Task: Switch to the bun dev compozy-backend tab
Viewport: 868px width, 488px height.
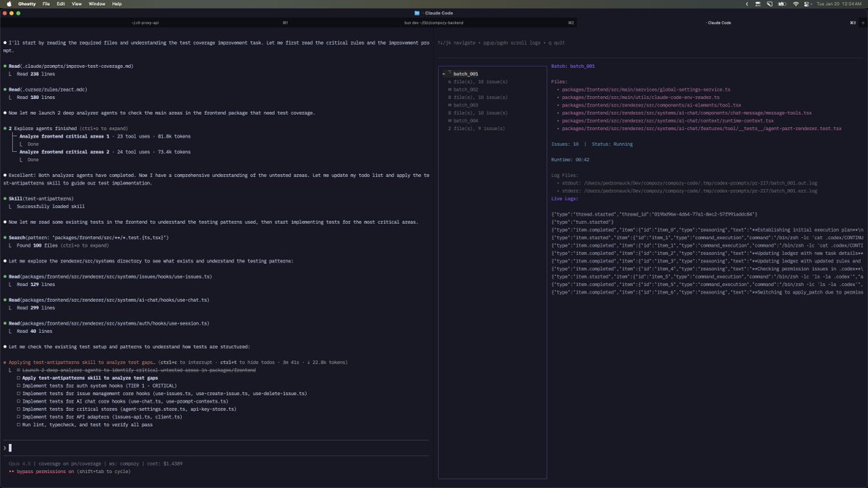Action: pyautogui.click(x=433, y=22)
